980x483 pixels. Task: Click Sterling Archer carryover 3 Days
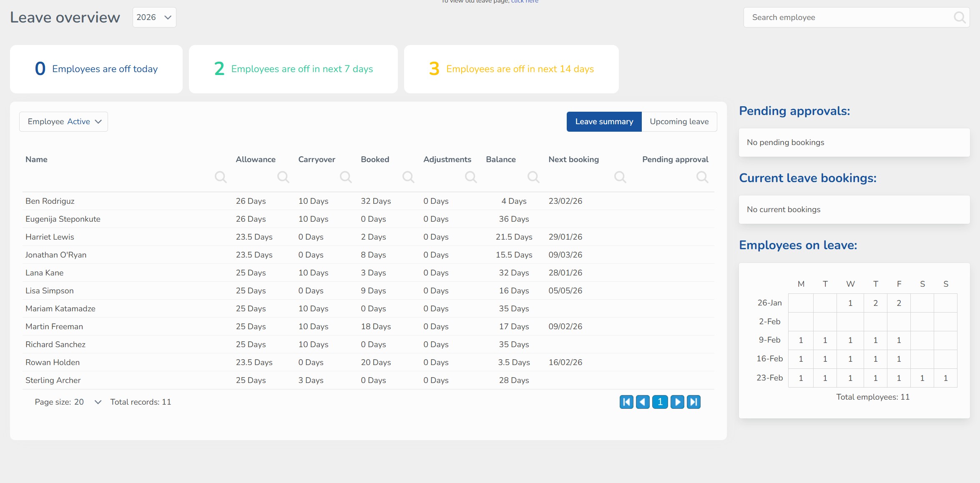tap(311, 380)
